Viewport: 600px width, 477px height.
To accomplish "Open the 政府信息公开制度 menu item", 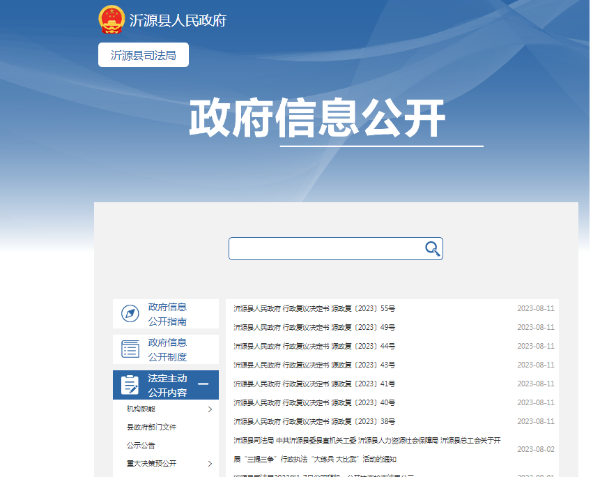I will pos(167,349).
